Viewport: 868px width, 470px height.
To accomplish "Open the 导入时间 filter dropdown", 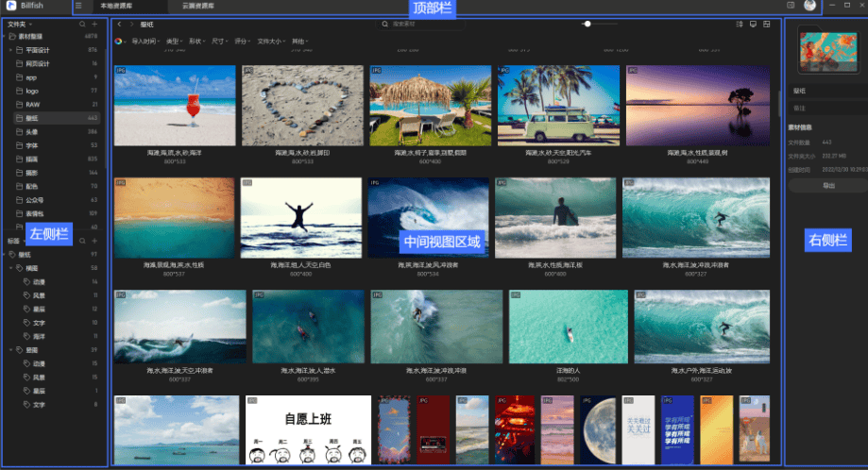I will tap(145, 42).
